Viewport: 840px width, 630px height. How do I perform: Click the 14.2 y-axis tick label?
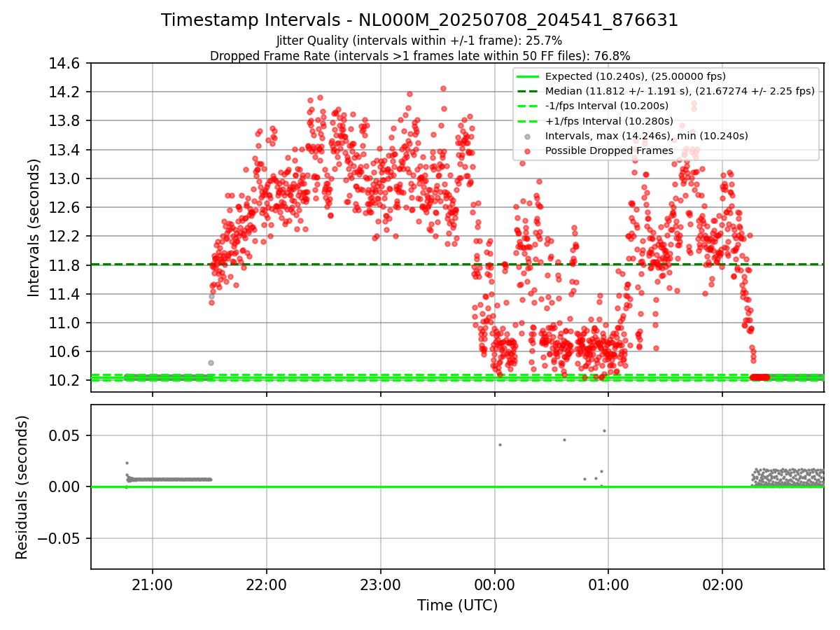pos(66,92)
